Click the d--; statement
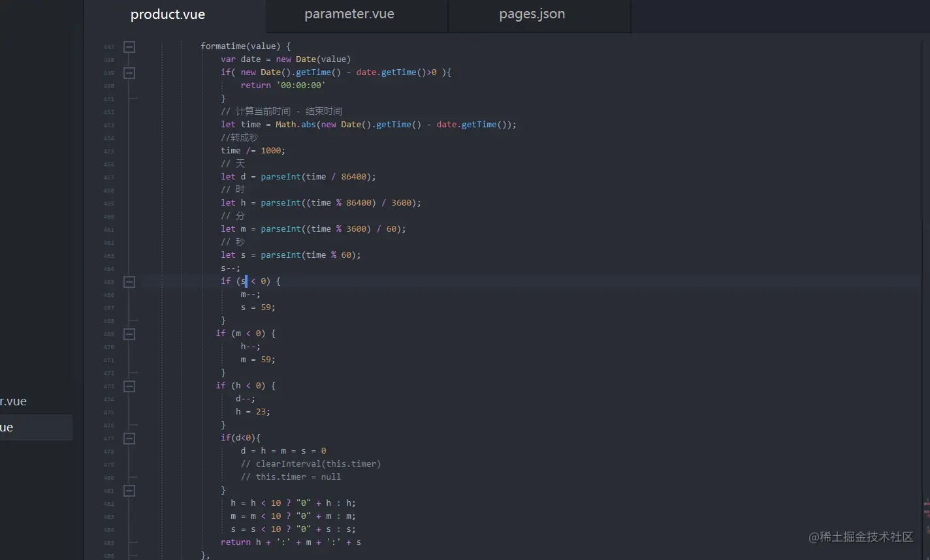Image resolution: width=930 pixels, height=560 pixels. 246,399
